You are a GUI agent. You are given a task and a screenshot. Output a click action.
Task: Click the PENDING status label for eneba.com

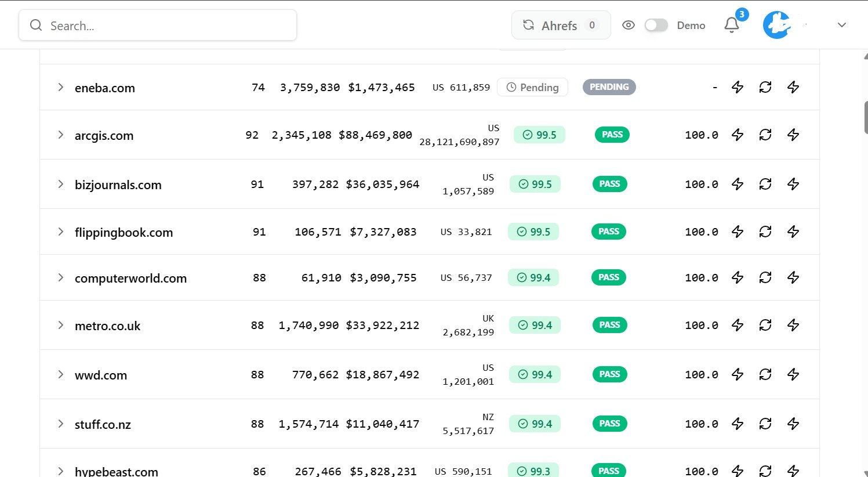click(x=609, y=87)
